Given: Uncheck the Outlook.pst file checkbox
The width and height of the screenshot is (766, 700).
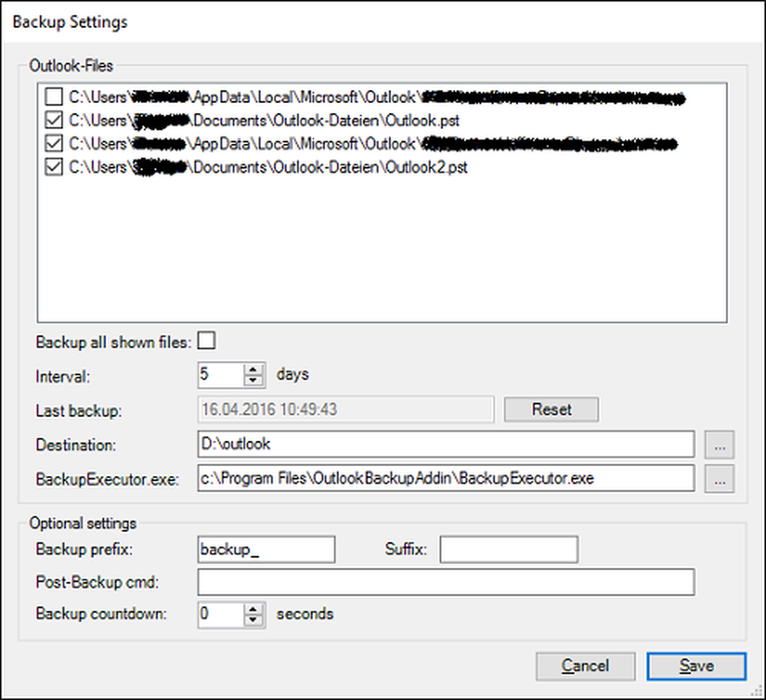Looking at the screenshot, I should tap(54, 120).
